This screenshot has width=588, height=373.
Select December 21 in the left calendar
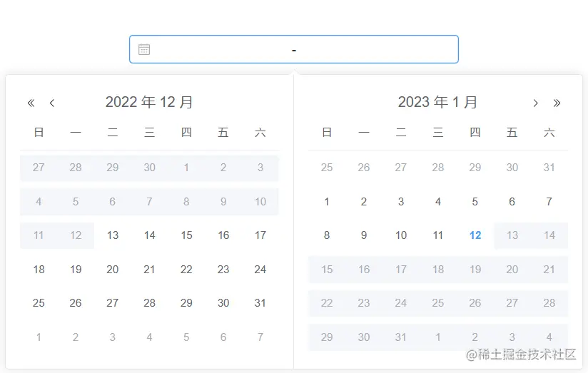[149, 270]
